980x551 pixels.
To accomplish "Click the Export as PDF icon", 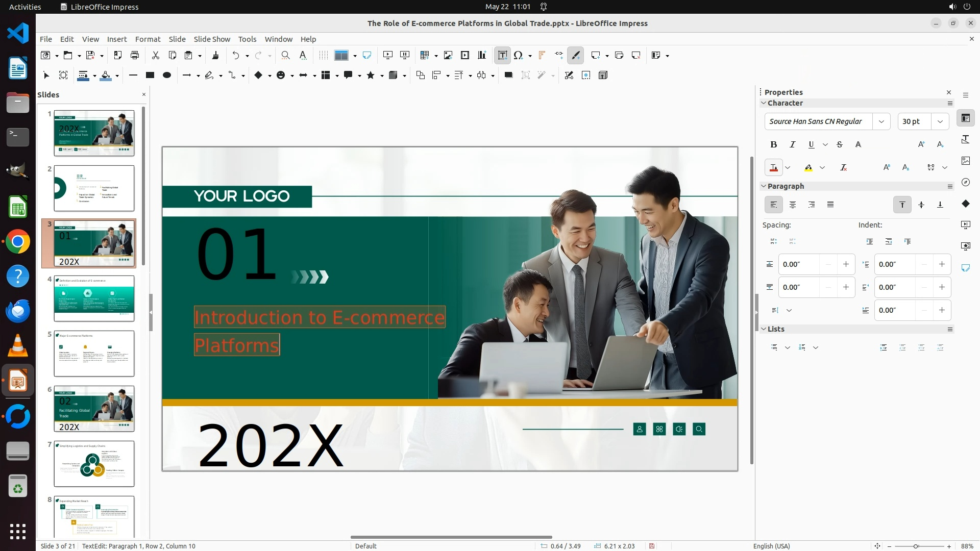I will point(117,55).
